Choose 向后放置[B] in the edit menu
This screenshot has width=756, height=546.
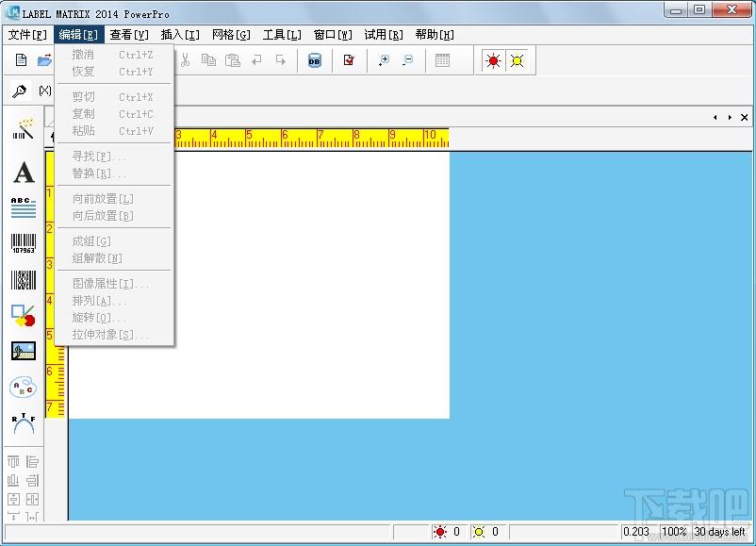coord(114,216)
